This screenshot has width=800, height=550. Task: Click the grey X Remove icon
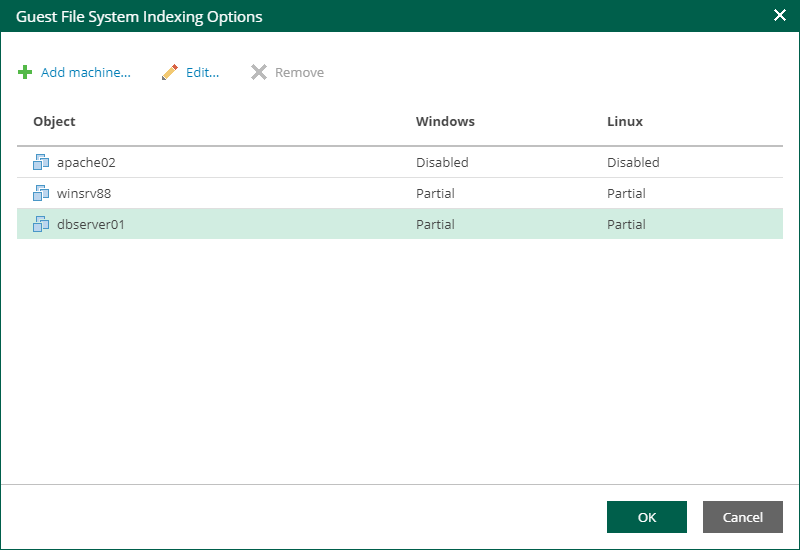[x=259, y=73]
